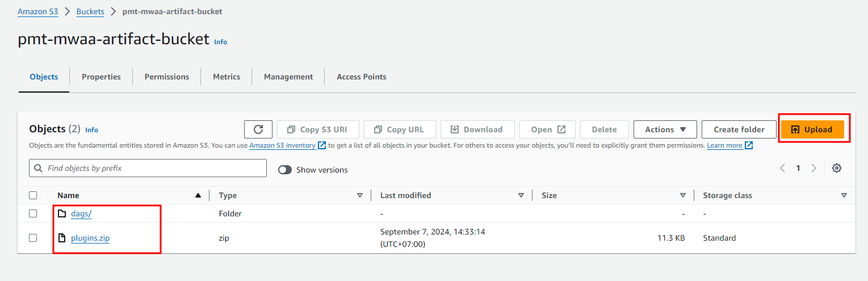Open the plugins.zip object link
Screen dimensions: 868x281
[x=90, y=238]
